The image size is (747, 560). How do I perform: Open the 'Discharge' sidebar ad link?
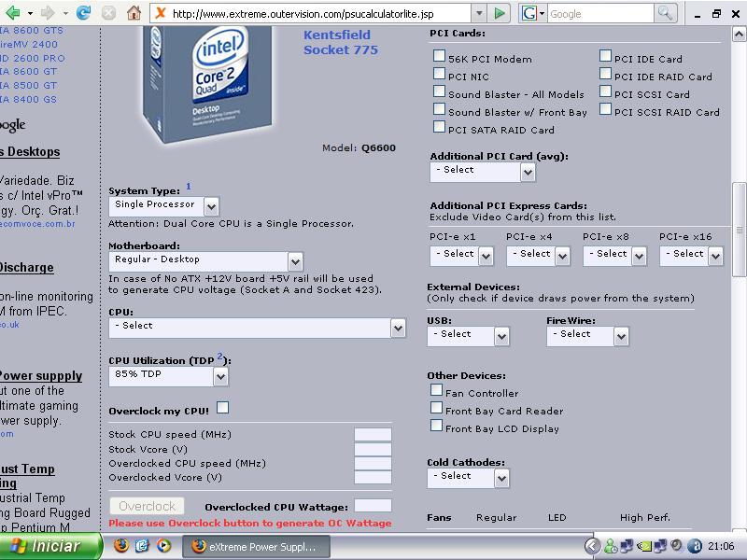pos(27,268)
